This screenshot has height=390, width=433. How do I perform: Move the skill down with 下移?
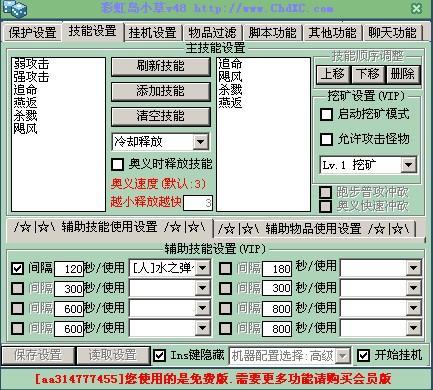pos(368,74)
